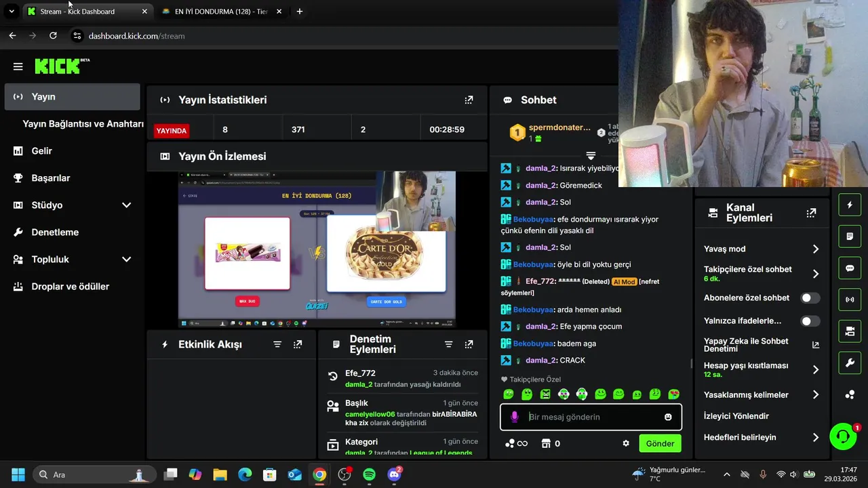
Task: Click the Bir mesaj gönderin input
Action: coord(591,417)
